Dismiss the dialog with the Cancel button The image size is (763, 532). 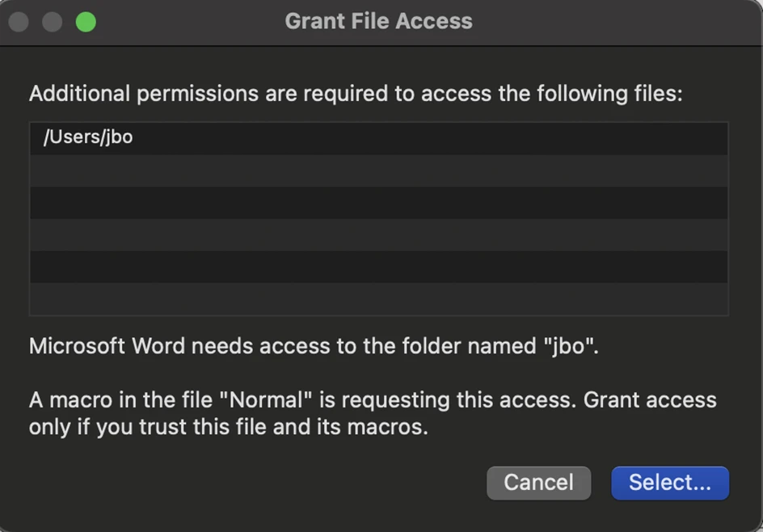click(x=538, y=483)
